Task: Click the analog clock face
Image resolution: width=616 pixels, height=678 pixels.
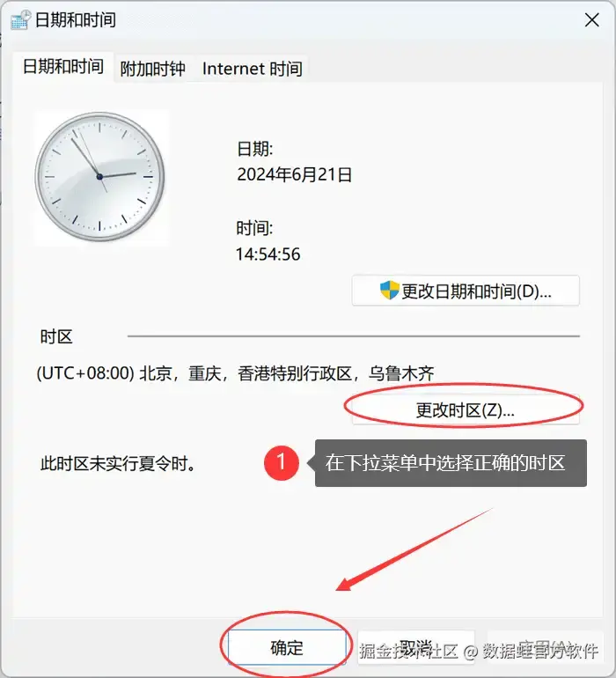Action: pyautogui.click(x=99, y=176)
